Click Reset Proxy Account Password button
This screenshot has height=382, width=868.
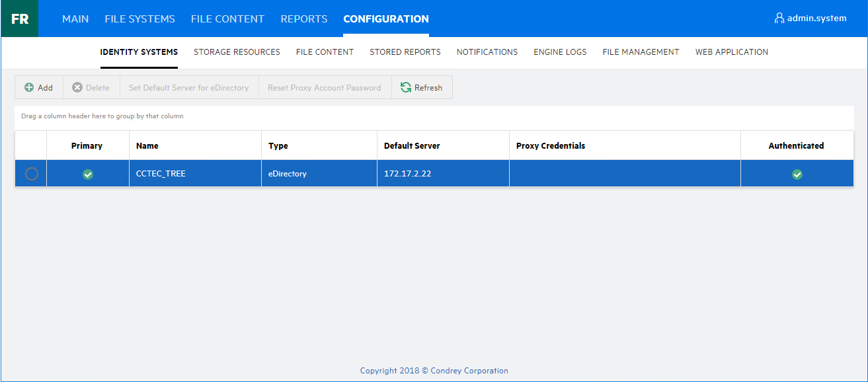coord(325,87)
